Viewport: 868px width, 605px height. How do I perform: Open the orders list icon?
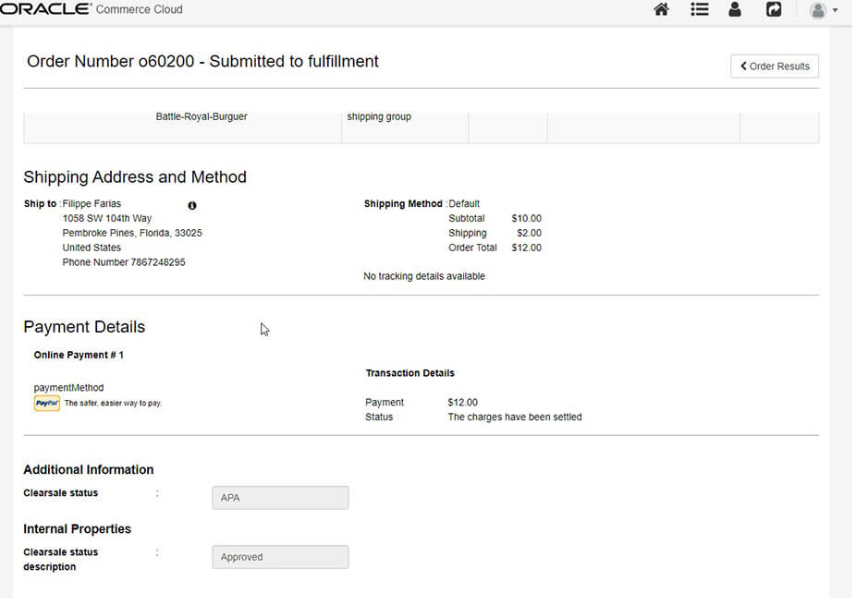(x=699, y=10)
